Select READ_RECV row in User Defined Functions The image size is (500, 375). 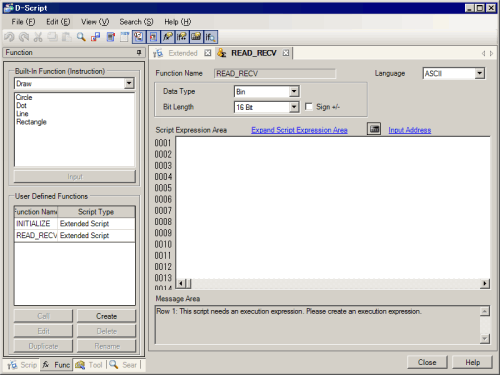click(x=75, y=235)
